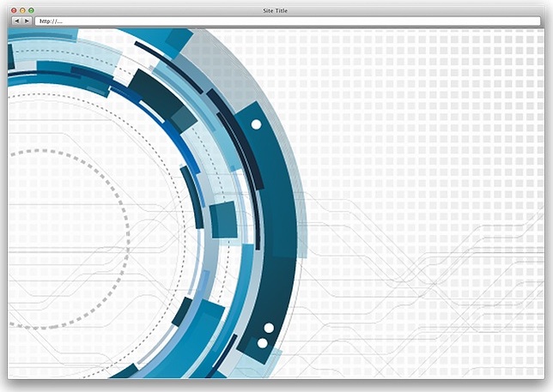Click the browser forward arrow button
The width and height of the screenshot is (553, 392).
click(27, 21)
